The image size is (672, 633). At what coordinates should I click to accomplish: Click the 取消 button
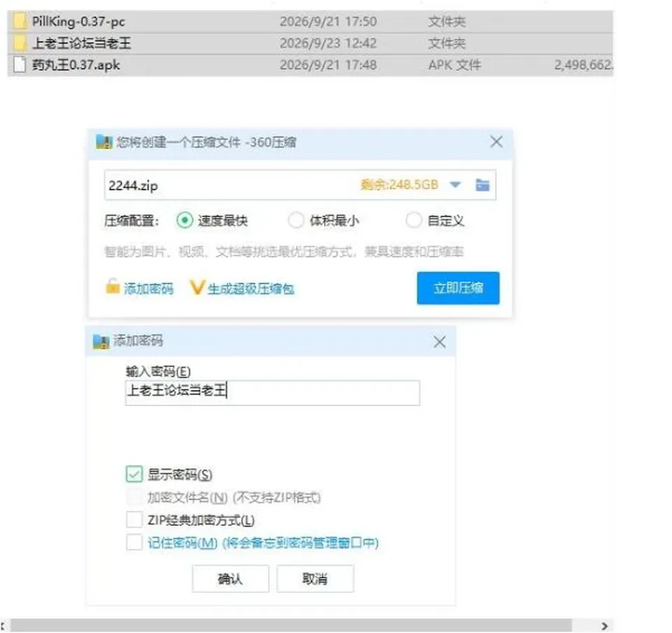(315, 579)
